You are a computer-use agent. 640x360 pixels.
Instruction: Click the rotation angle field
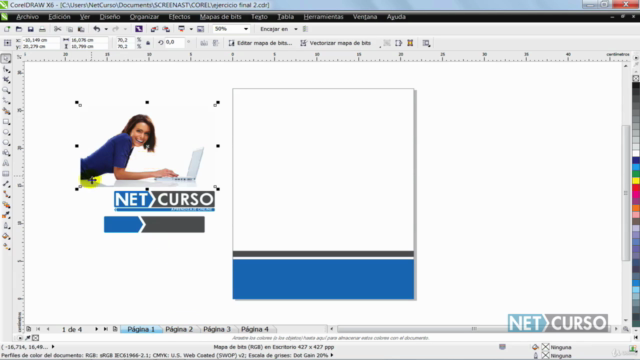coord(174,42)
